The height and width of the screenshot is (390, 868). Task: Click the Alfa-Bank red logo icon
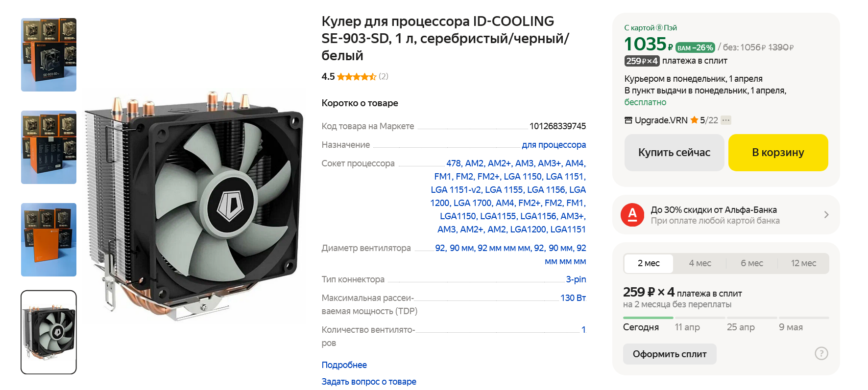pyautogui.click(x=632, y=215)
